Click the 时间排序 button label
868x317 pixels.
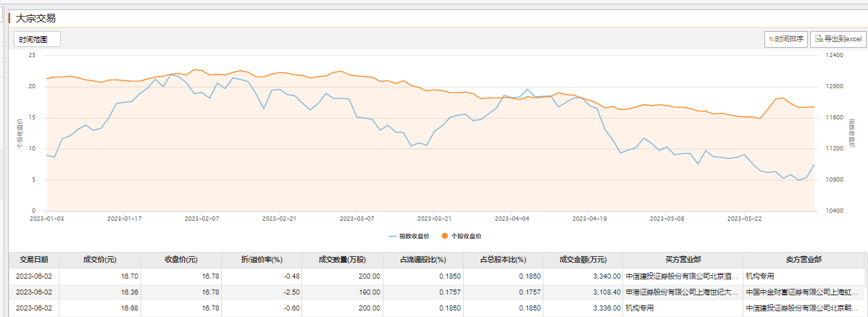click(x=789, y=39)
